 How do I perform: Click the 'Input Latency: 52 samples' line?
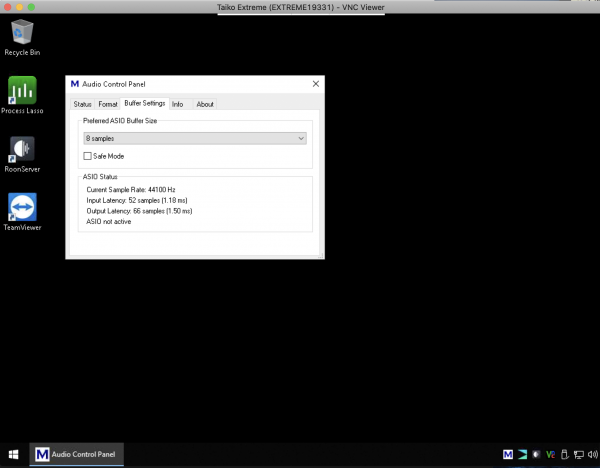click(x=137, y=200)
